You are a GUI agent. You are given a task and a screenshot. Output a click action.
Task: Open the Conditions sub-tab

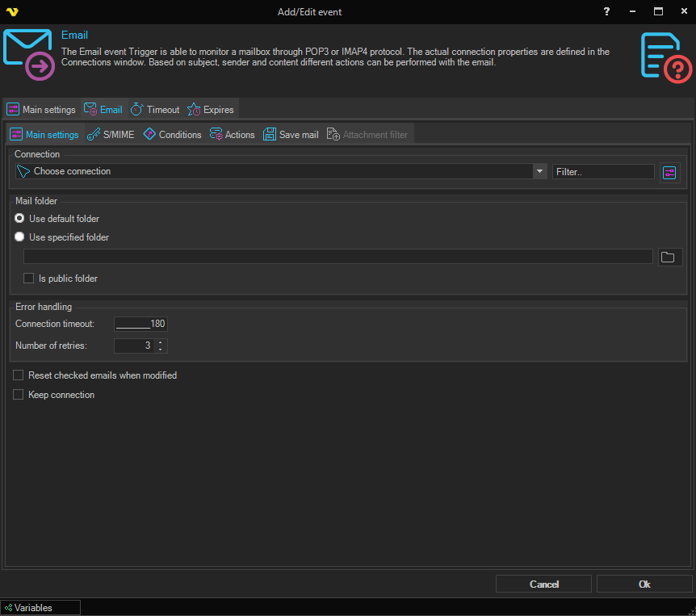[172, 135]
